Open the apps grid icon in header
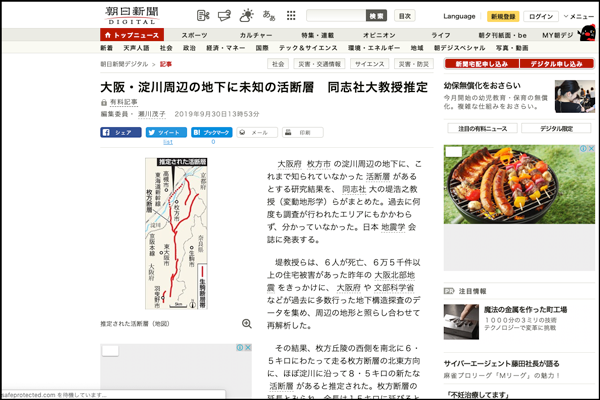Viewport: 600px width, 400px height. click(x=291, y=16)
